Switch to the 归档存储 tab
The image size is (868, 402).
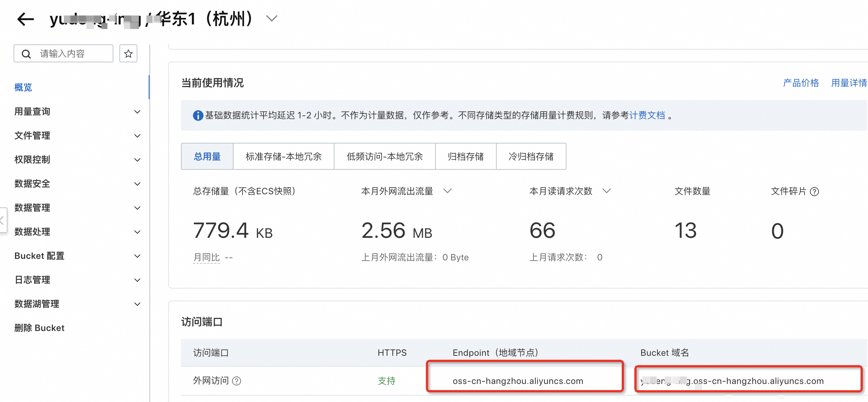click(466, 156)
